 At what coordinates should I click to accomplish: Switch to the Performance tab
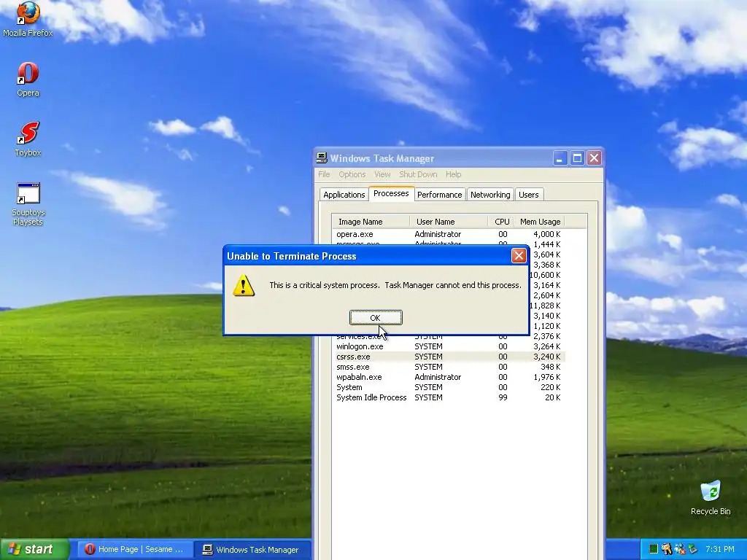[439, 194]
